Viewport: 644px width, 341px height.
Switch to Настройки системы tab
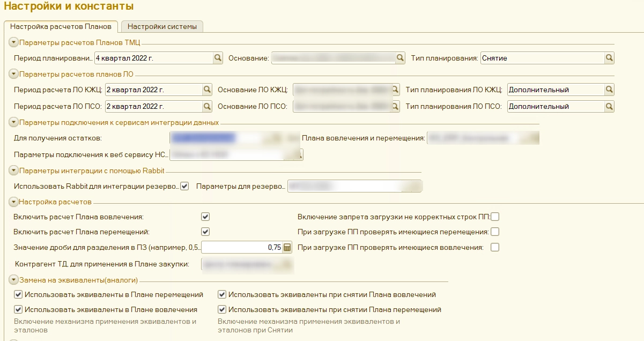click(x=162, y=26)
